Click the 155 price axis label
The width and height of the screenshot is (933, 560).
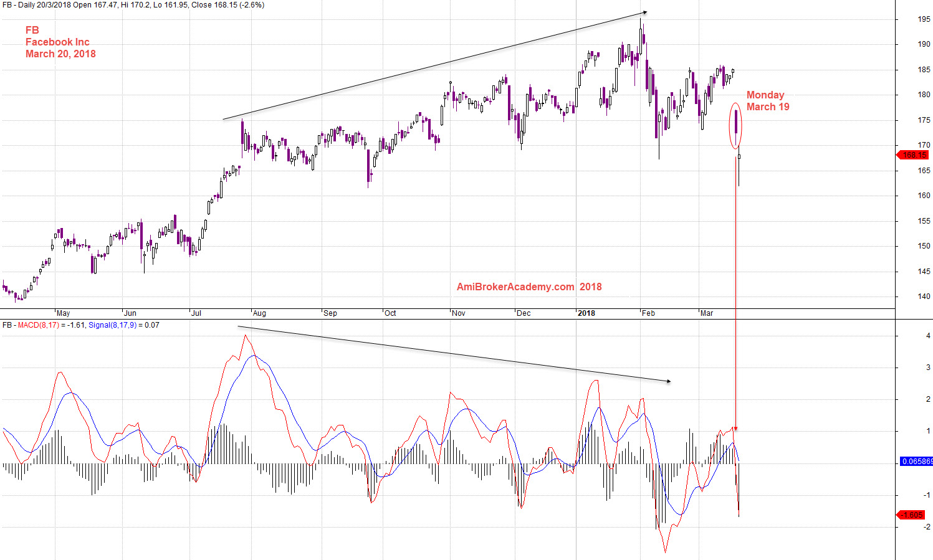pyautogui.click(x=924, y=221)
